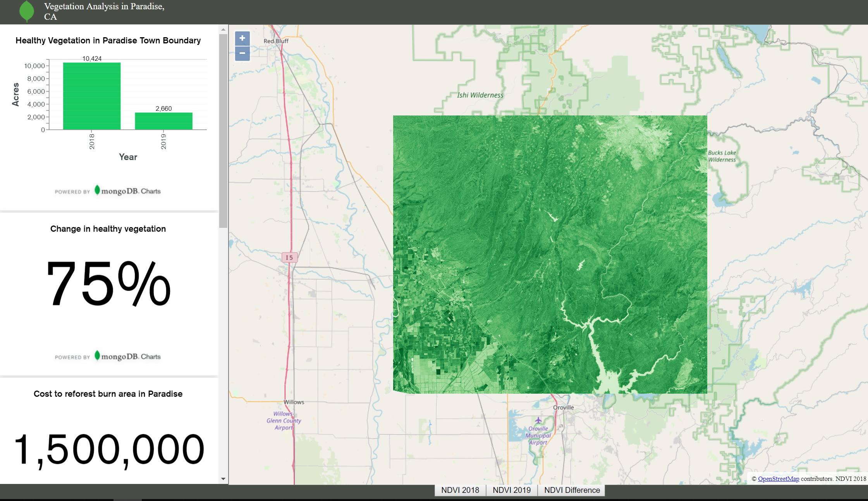868x501 pixels.
Task: Switch to NDVI 2019 layer
Action: (512, 490)
